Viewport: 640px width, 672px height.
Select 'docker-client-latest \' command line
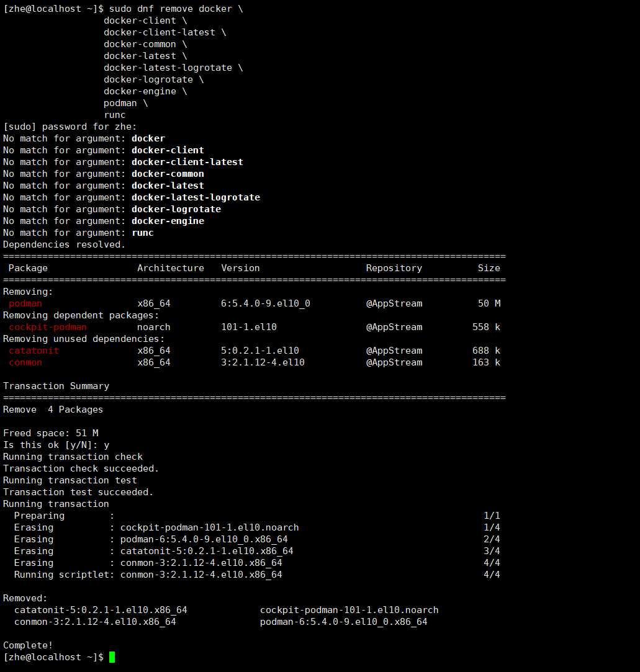[165, 32]
